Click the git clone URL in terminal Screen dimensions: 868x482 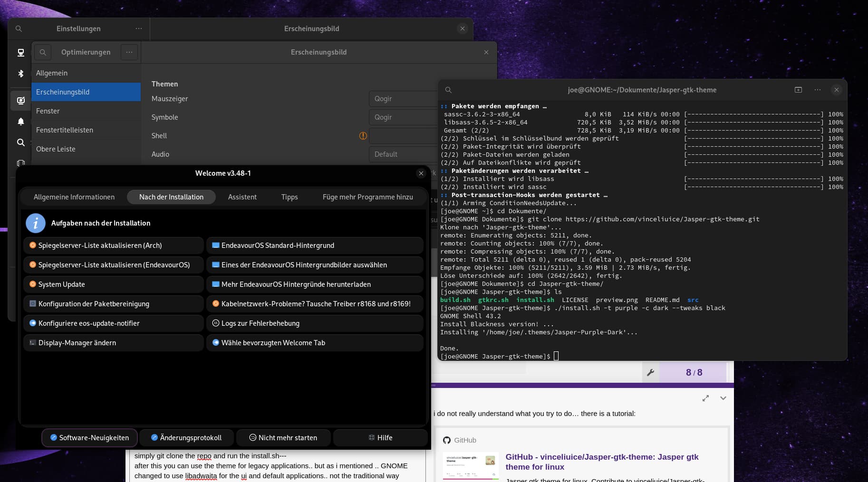662,219
